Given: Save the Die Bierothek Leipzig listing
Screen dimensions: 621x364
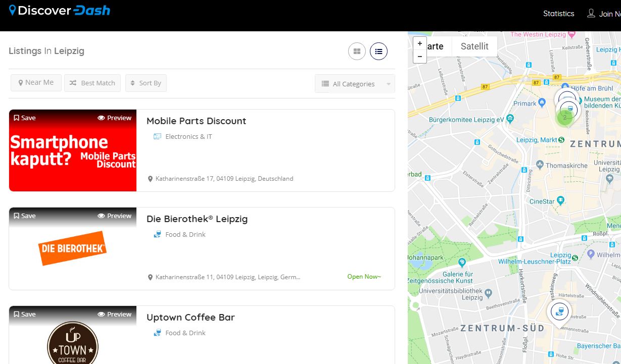Looking at the screenshot, I should [25, 216].
